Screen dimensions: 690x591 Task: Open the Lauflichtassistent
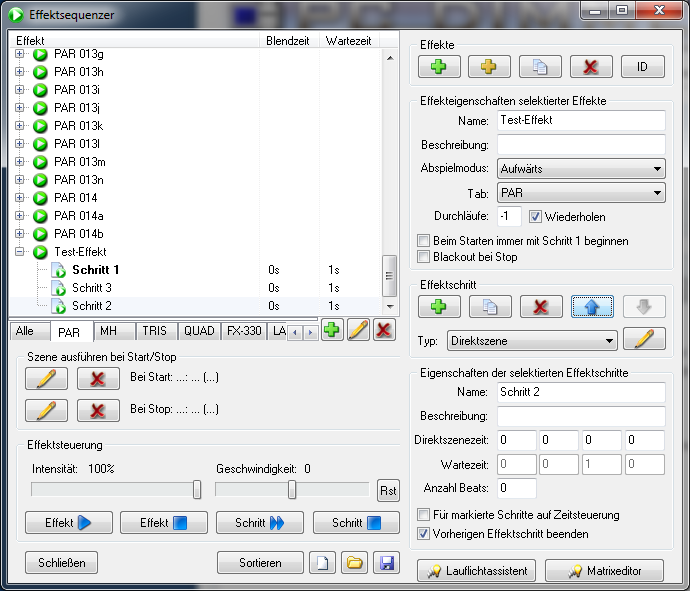(476, 571)
